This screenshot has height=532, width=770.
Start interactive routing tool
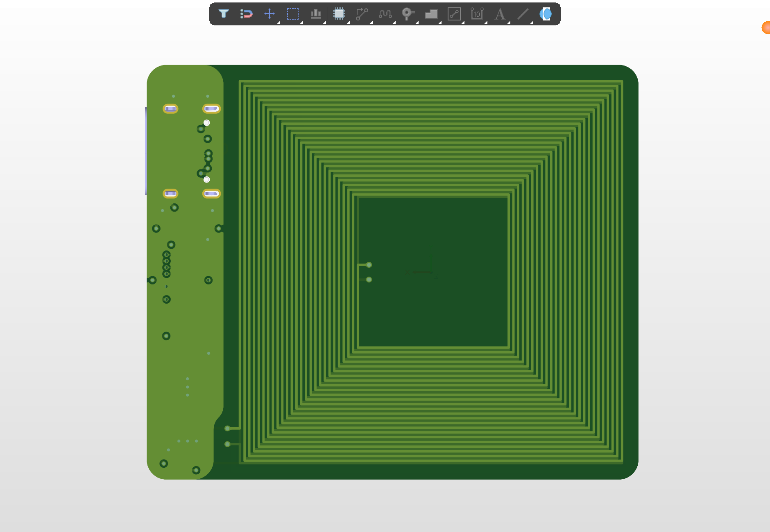[362, 14]
